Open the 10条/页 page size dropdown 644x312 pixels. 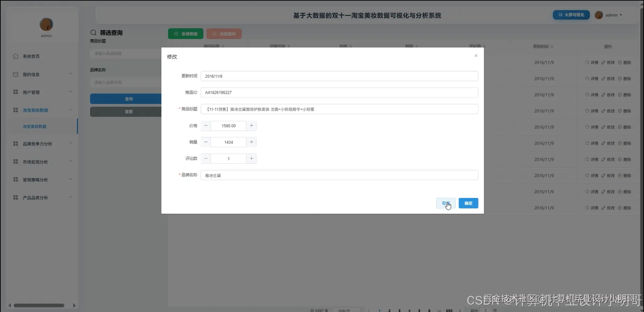(346, 310)
